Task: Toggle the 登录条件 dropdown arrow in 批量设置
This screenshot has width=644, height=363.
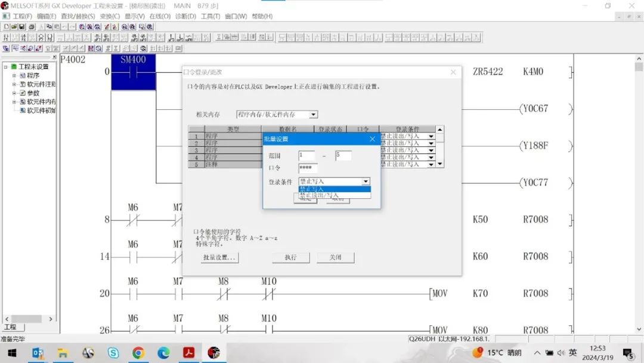Action: tap(366, 181)
